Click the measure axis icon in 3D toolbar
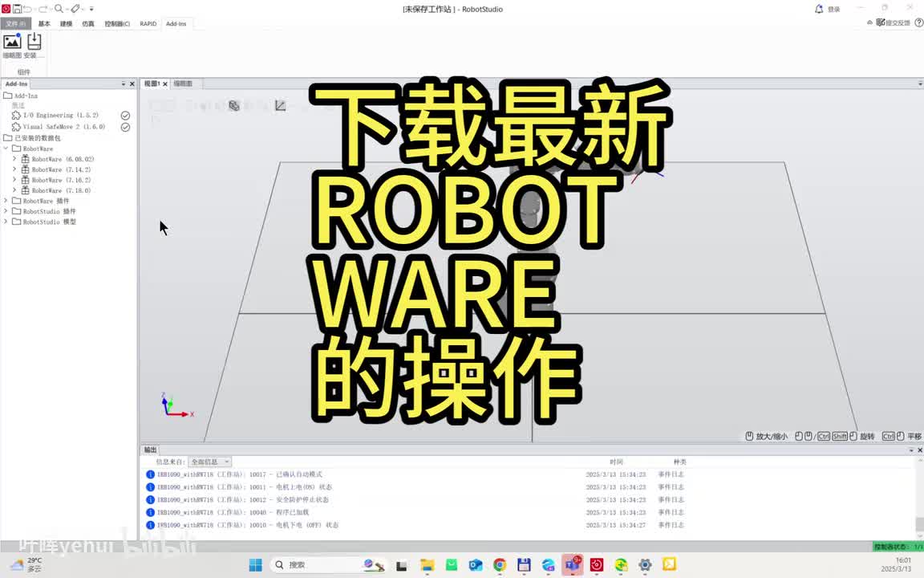 tap(281, 106)
